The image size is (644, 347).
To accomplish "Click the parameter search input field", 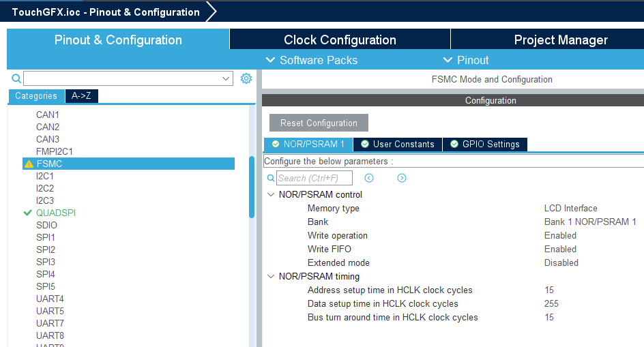I will (x=314, y=178).
